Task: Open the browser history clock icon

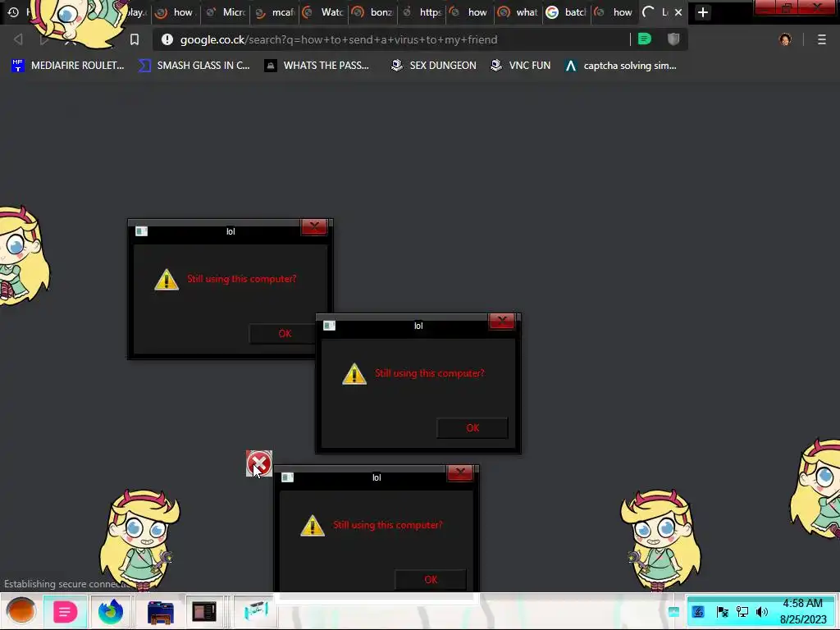Action: 13,11
